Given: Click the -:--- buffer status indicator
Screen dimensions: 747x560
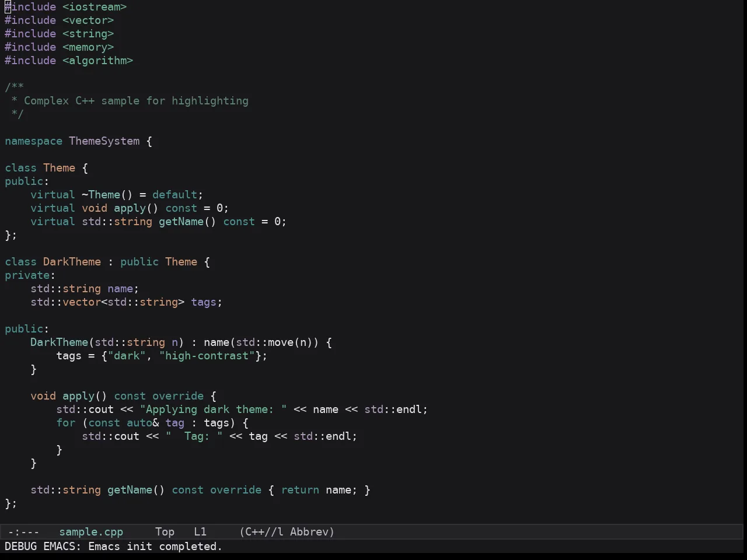Looking at the screenshot, I should [24, 532].
